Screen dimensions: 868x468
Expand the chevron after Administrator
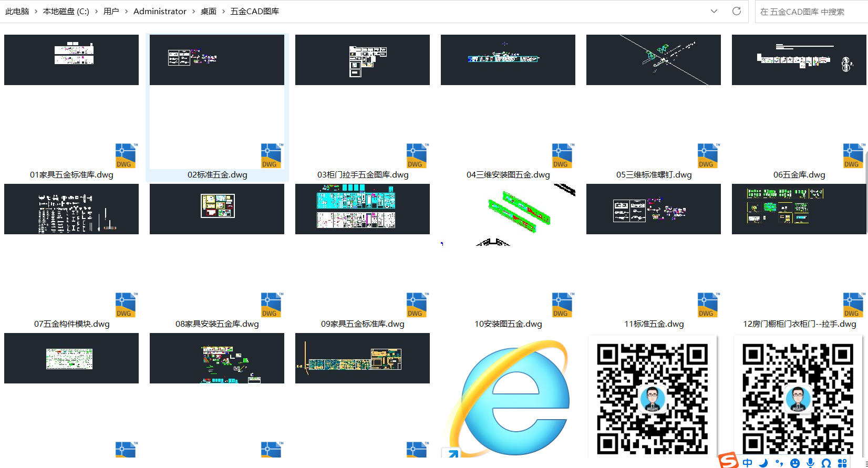(193, 11)
